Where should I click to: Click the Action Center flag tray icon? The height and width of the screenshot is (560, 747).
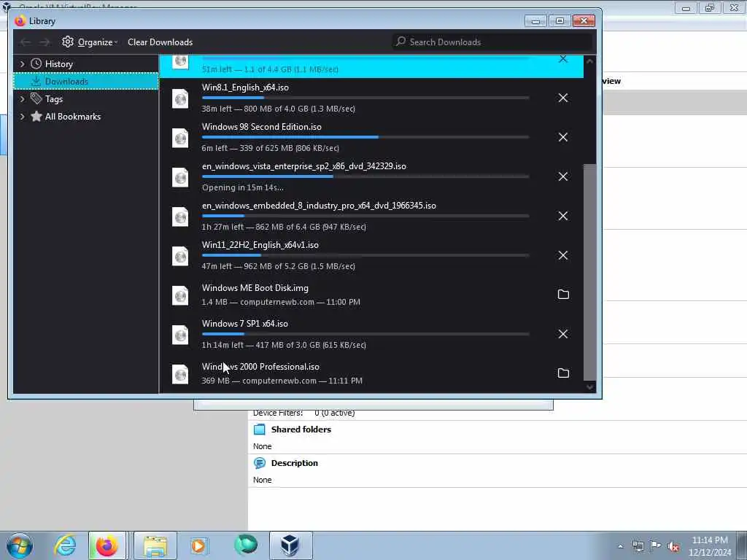[656, 546]
